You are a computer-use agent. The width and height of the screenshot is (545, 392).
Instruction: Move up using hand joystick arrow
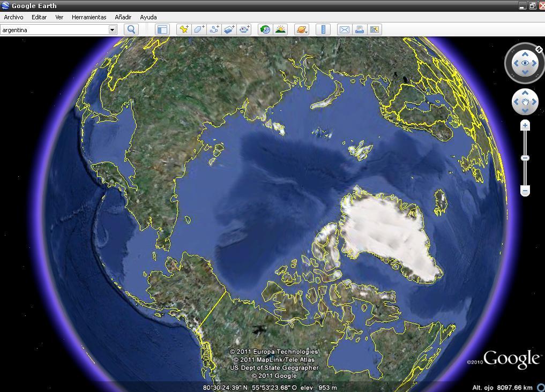click(x=525, y=93)
